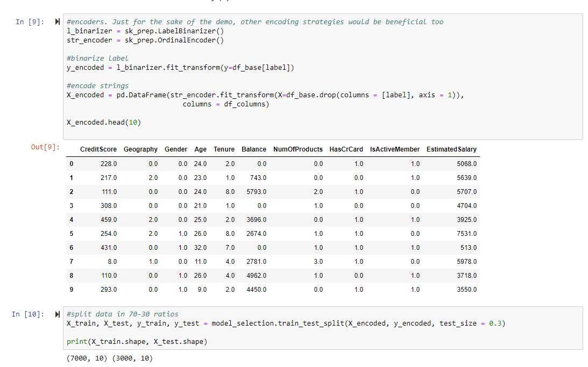This screenshot has height=367, width=588.
Task: Select the Gender column header
Action: coord(176,149)
